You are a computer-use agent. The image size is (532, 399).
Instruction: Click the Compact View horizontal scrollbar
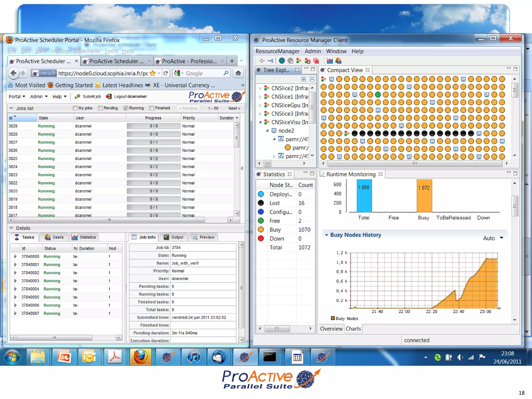tap(415, 163)
